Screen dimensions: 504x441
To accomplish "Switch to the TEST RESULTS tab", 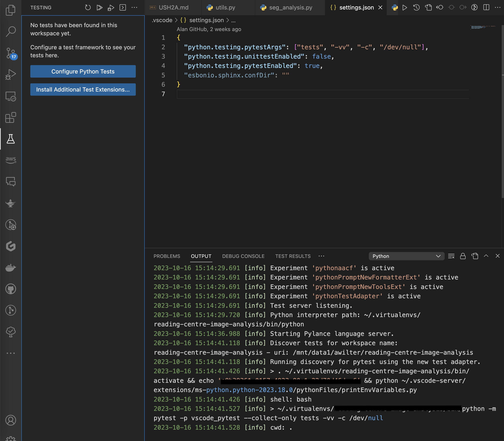I will (293, 256).
